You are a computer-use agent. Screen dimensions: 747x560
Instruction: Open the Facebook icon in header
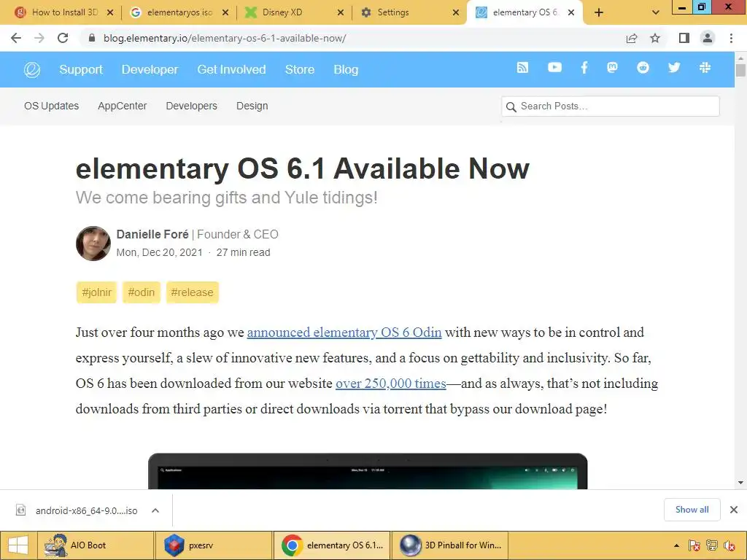(584, 68)
